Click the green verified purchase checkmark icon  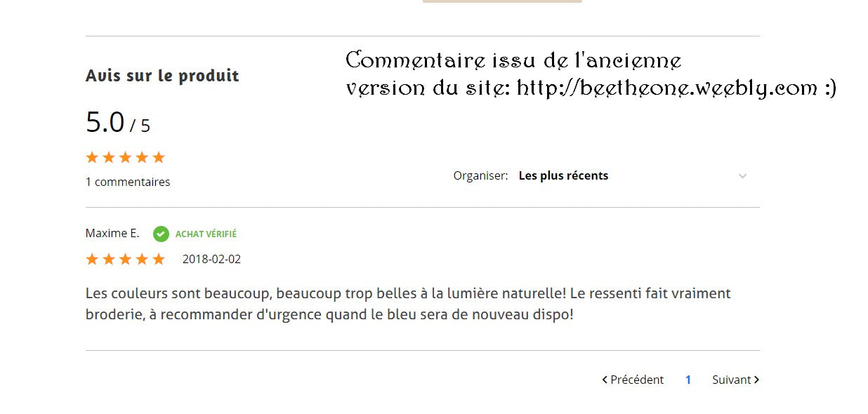161,234
